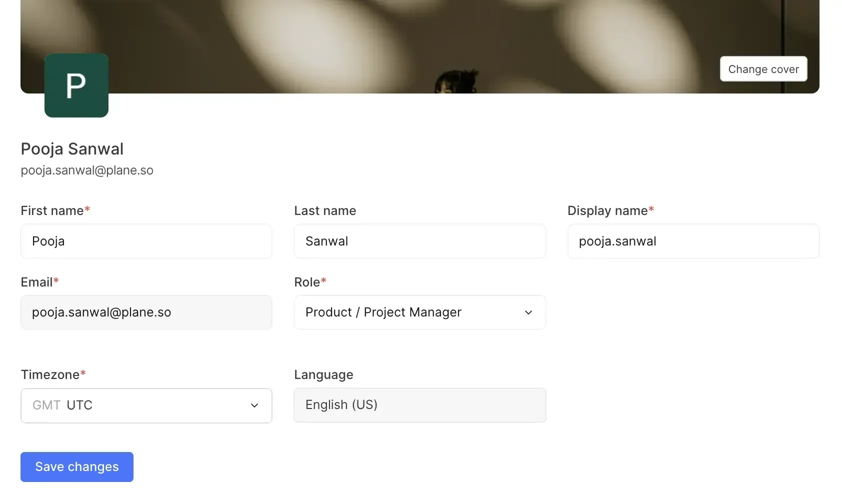
Task: Click the required asterisk next to Timezone
Action: click(x=83, y=372)
